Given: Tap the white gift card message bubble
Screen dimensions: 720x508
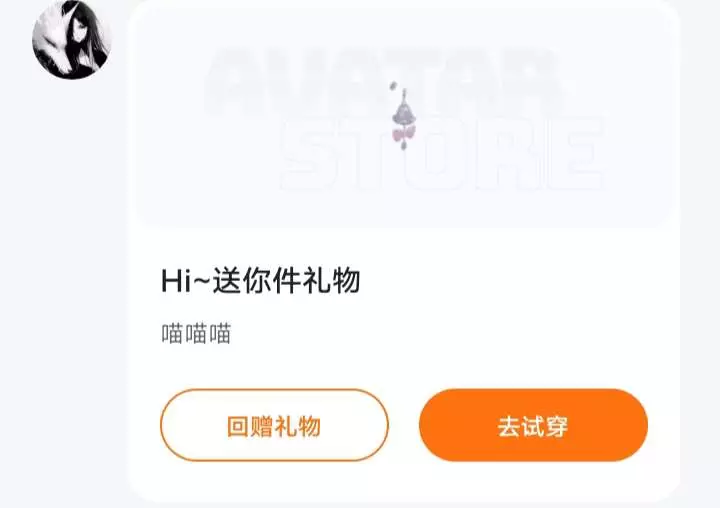Looking at the screenshot, I should coord(404,251).
